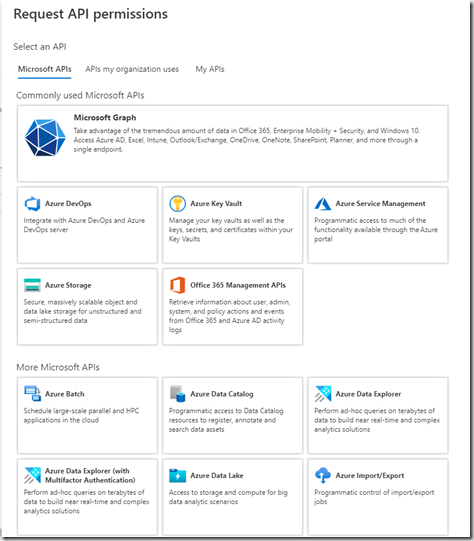The width and height of the screenshot is (474, 541).
Task: Click the Azure Batch icon
Action: [x=32, y=394]
